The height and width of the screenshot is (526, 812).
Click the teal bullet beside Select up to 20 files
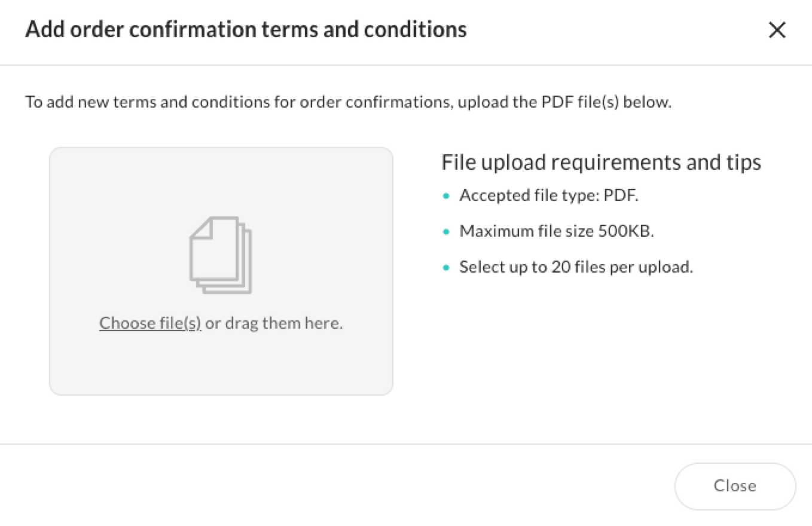pyautogui.click(x=446, y=266)
